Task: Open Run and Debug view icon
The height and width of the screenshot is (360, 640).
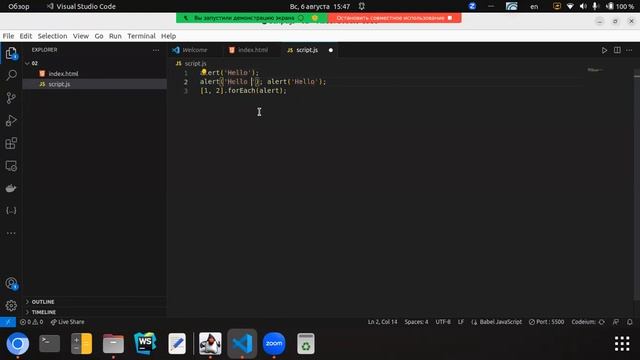Action: [x=11, y=120]
